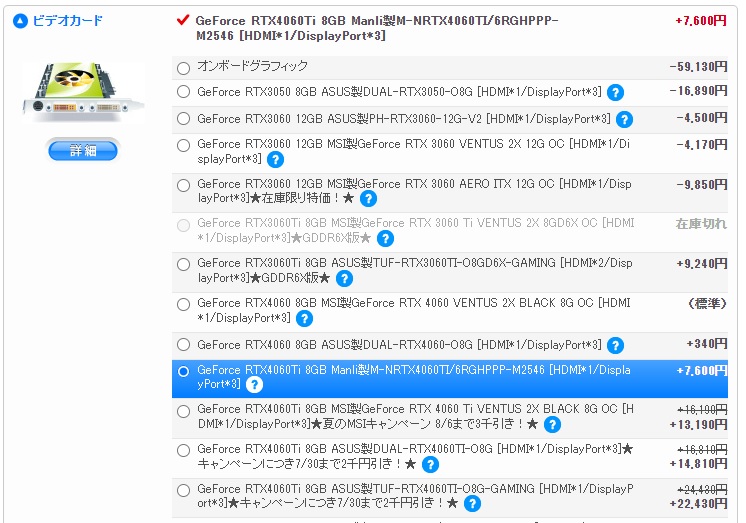
Task: Collapse the ビデオカード section arrow icon
Action: (20, 21)
